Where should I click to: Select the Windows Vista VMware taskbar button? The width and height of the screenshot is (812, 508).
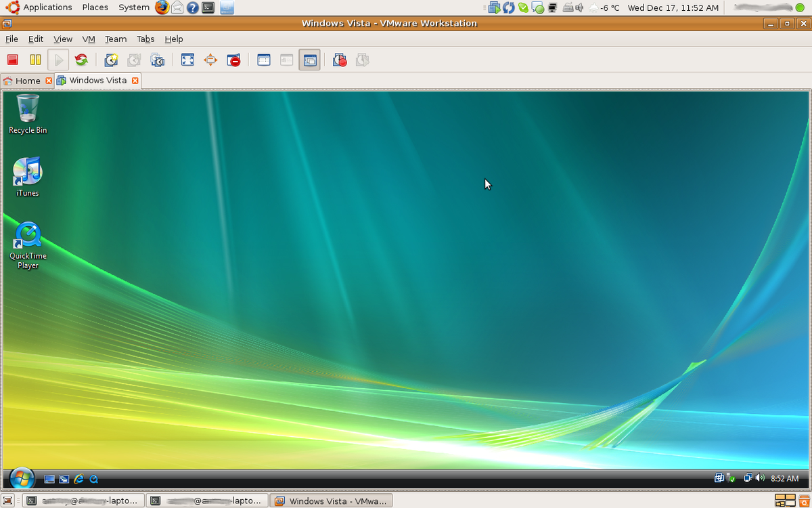point(331,501)
